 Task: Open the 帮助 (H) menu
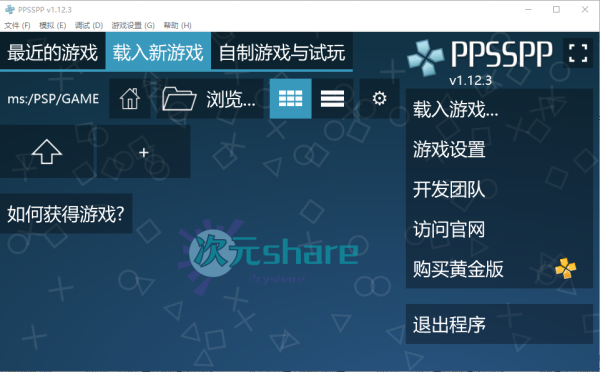click(x=178, y=25)
